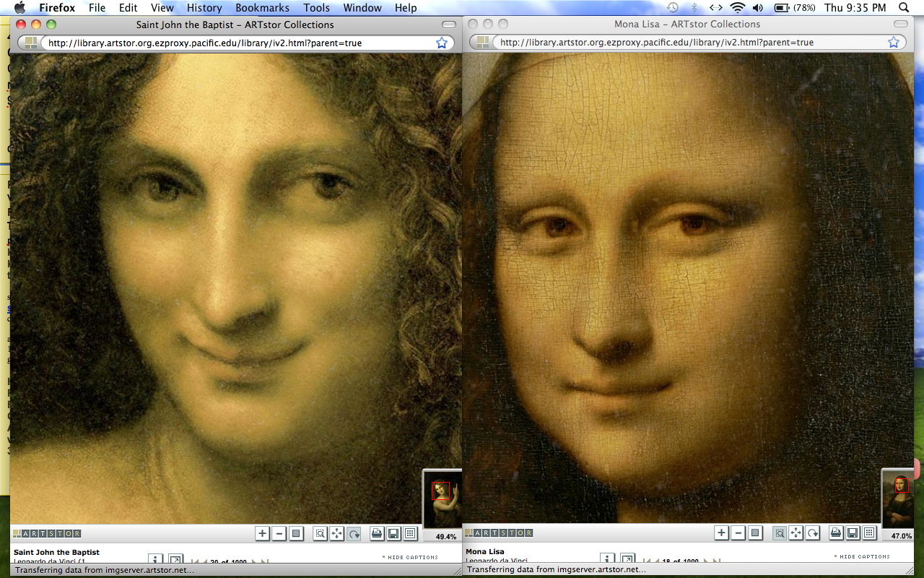Open the Apple menu
The image size is (924, 578).
pos(19,8)
